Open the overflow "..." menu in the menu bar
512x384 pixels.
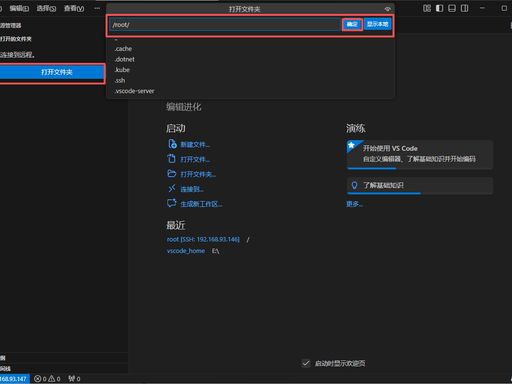pyautogui.click(x=97, y=8)
